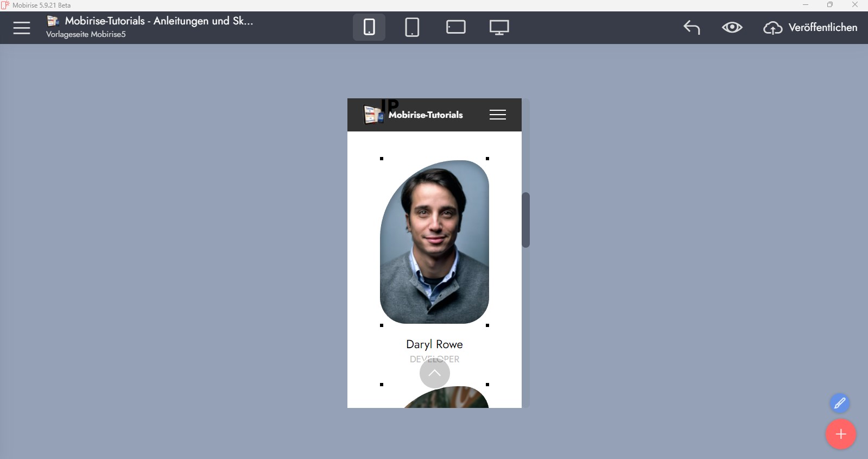Click the Veröffentlichen publish button
The width and height of the screenshot is (868, 459).
(810, 27)
